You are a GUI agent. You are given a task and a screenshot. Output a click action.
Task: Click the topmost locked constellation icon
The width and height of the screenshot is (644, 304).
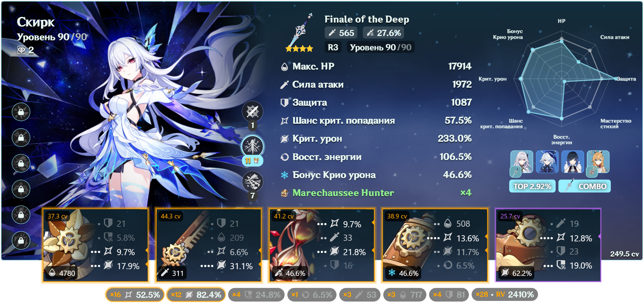(21, 112)
